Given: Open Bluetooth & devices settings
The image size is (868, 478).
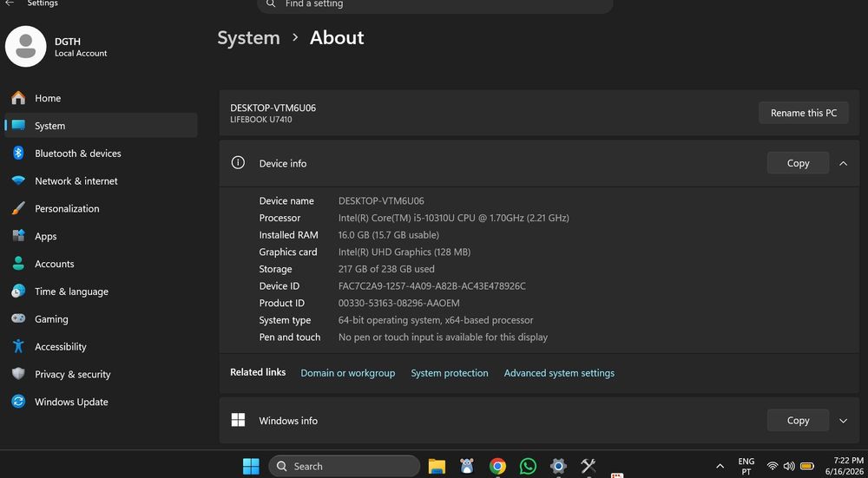Looking at the screenshot, I should (x=101, y=154).
